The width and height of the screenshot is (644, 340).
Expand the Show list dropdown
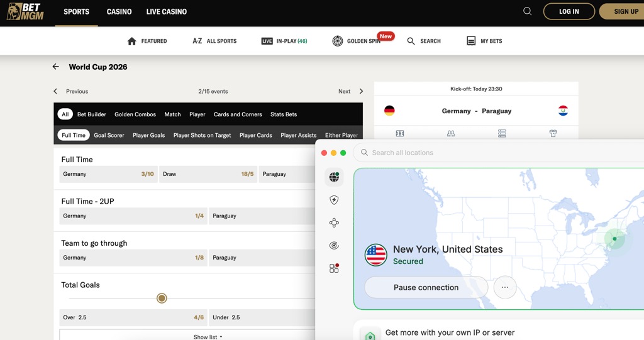pos(208,337)
